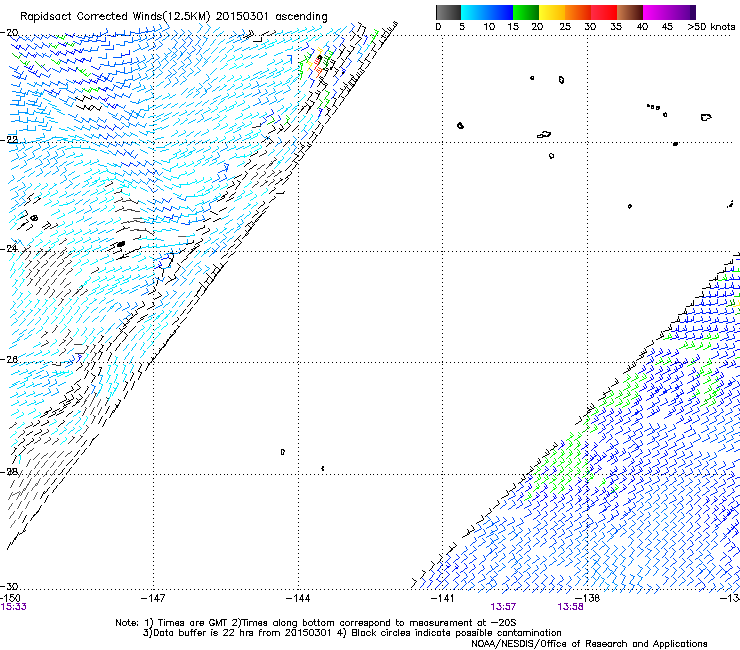
Task: Click the note line '3)Data buffer is 22 hrs'
Action: [x=352, y=633]
